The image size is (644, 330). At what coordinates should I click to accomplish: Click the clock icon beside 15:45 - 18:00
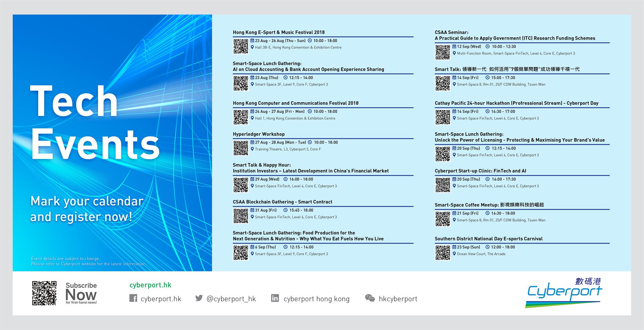[x=285, y=210]
